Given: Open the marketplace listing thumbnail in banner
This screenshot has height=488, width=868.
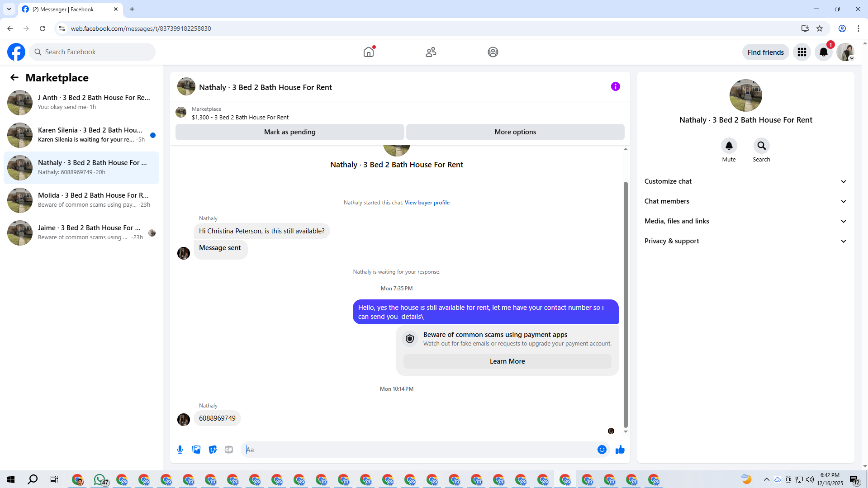Looking at the screenshot, I should (181, 112).
